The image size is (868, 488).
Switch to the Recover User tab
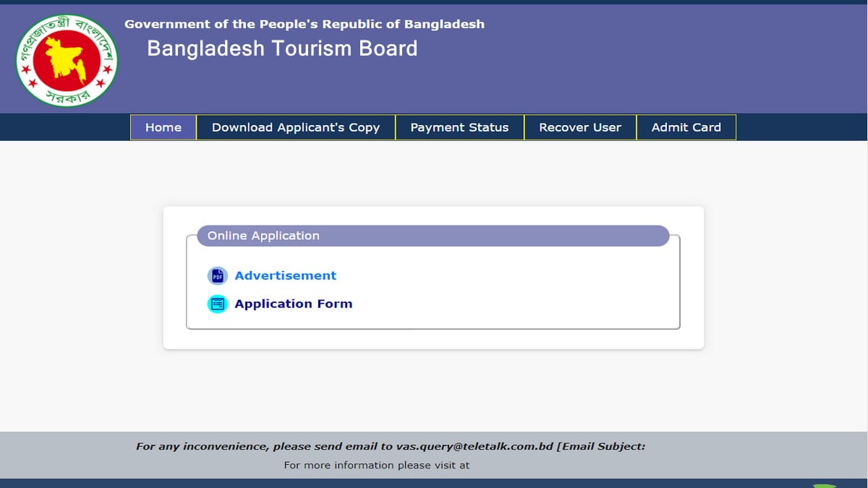[x=580, y=127]
